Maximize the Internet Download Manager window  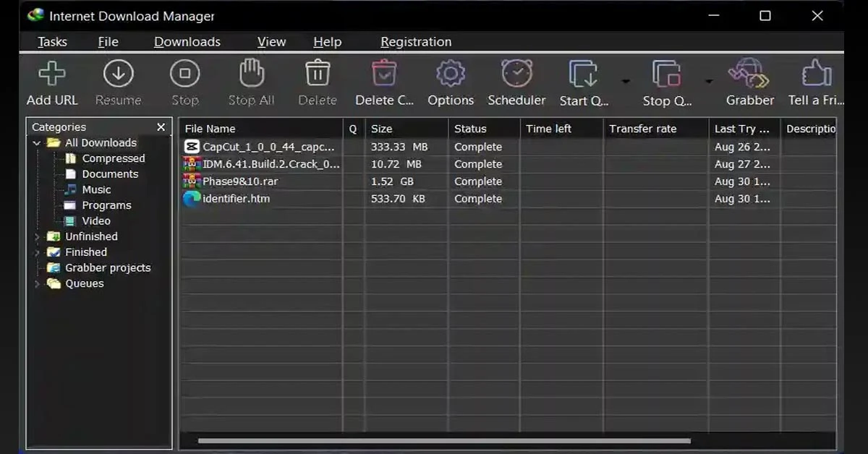[x=765, y=15]
